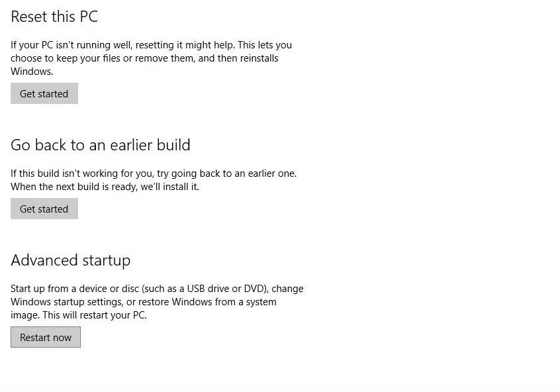Click the line starting "Start up from a device or disc"
This screenshot has height=392, width=560.
pos(157,289)
